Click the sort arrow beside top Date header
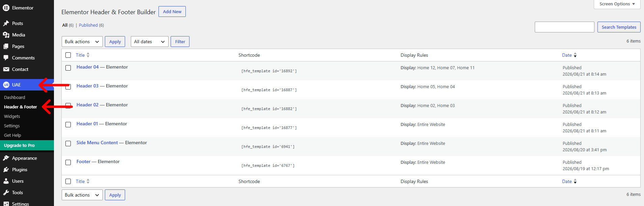The image size is (644, 206). [575, 55]
